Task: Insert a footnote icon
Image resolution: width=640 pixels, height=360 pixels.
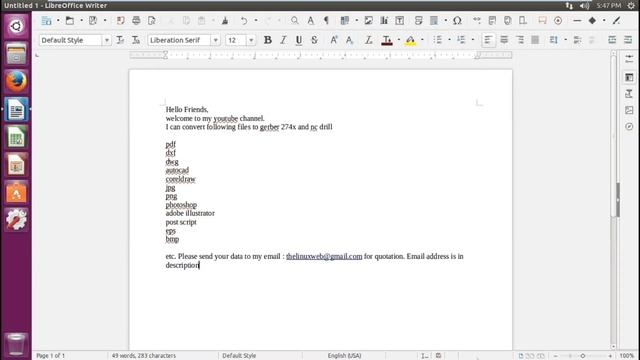Action: point(492,20)
